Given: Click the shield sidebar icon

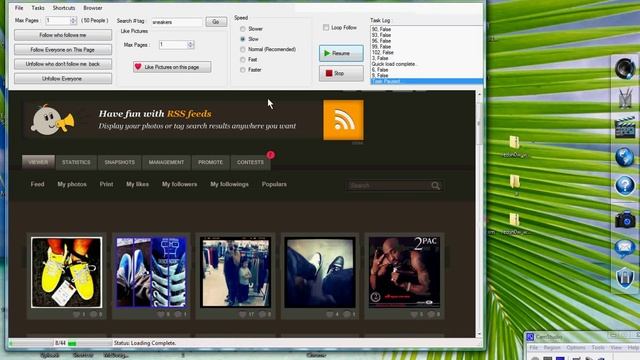Looking at the screenshot, I should 625,278.
